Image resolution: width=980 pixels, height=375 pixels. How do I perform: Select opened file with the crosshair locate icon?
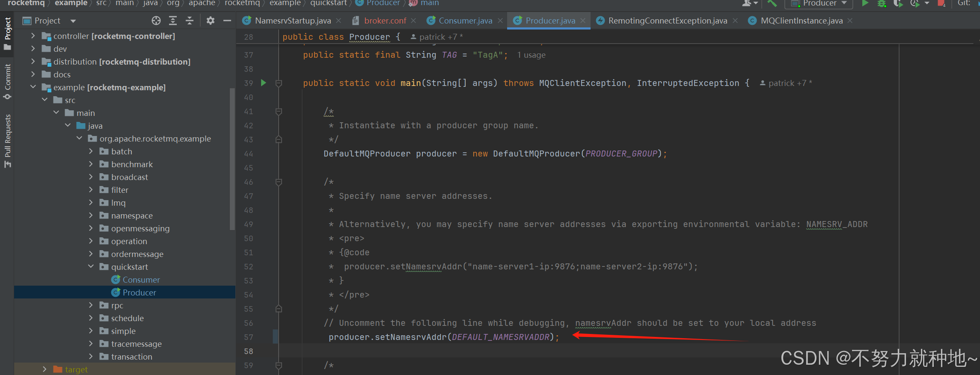click(156, 21)
